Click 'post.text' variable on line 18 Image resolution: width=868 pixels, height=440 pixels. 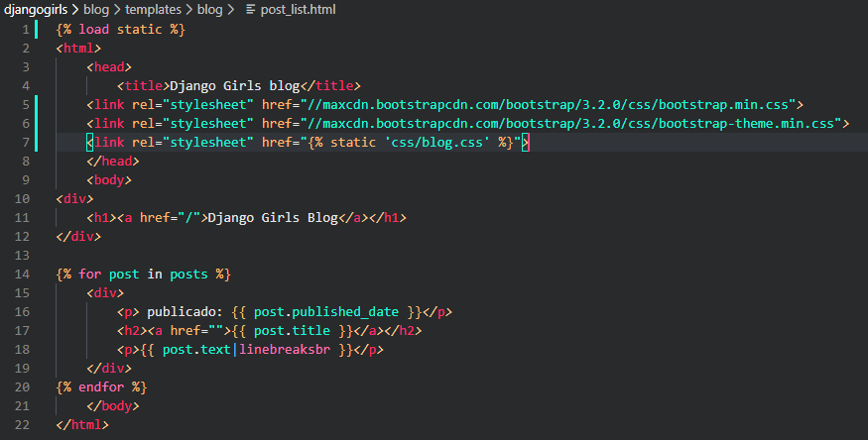click(196, 350)
